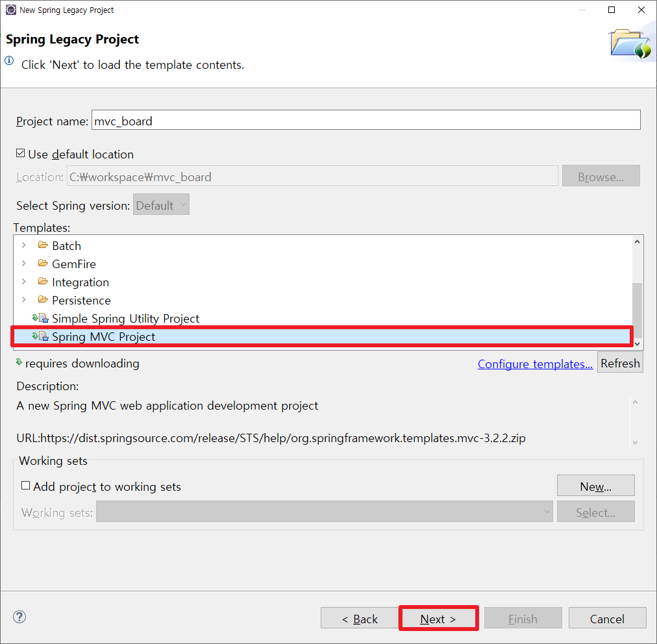The width and height of the screenshot is (657, 644).
Task: Select Spring MVC Project template row
Action: 323,336
